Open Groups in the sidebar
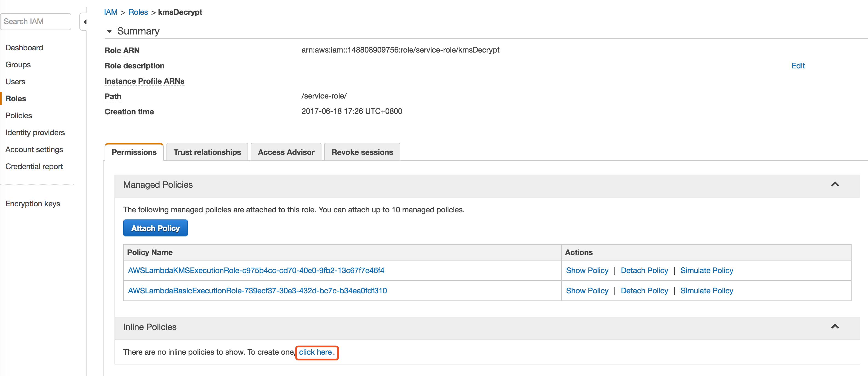The width and height of the screenshot is (868, 376). point(18,65)
